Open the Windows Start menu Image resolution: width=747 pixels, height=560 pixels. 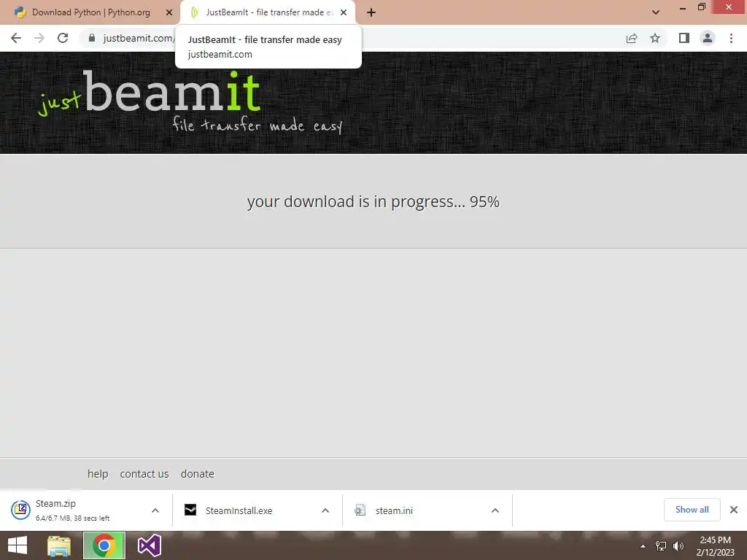(18, 545)
